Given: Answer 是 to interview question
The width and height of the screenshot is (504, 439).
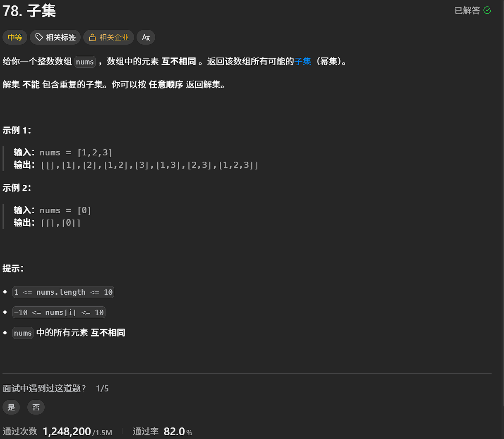Looking at the screenshot, I should pos(11,407).
